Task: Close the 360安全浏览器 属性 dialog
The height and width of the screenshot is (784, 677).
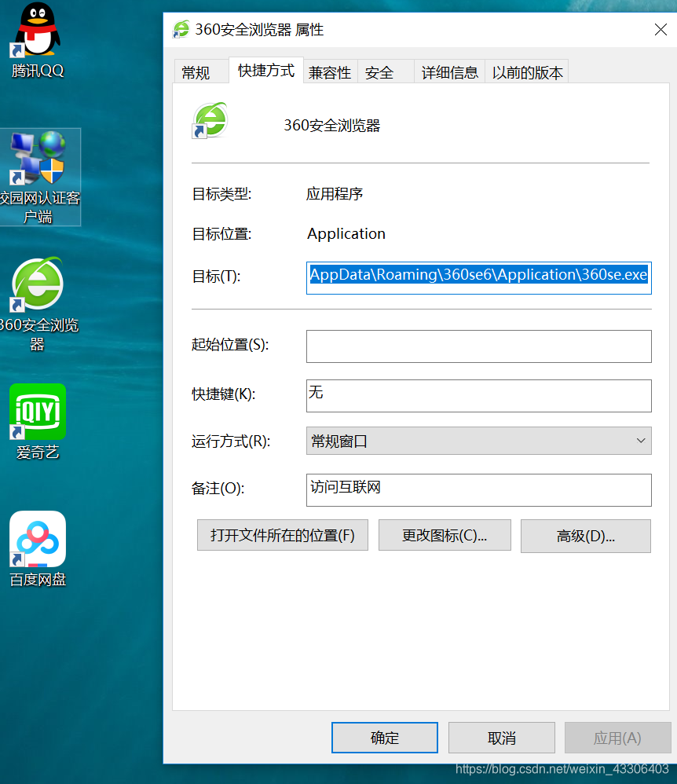Action: 661,30
